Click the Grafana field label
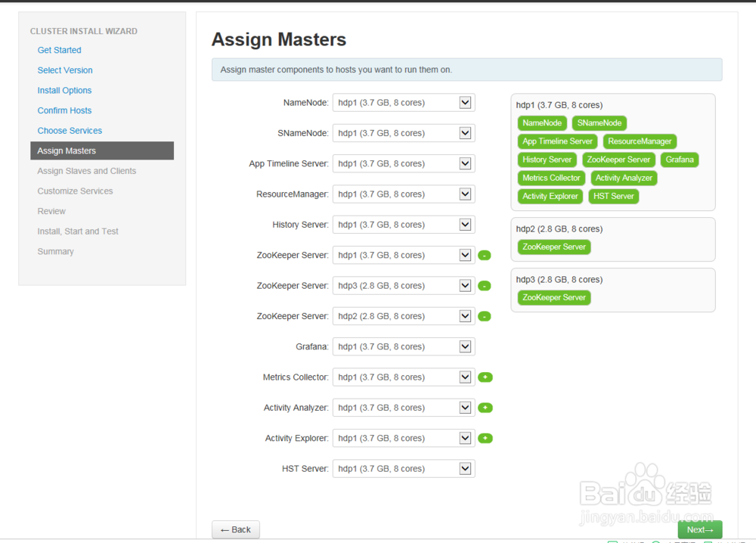 tap(312, 346)
